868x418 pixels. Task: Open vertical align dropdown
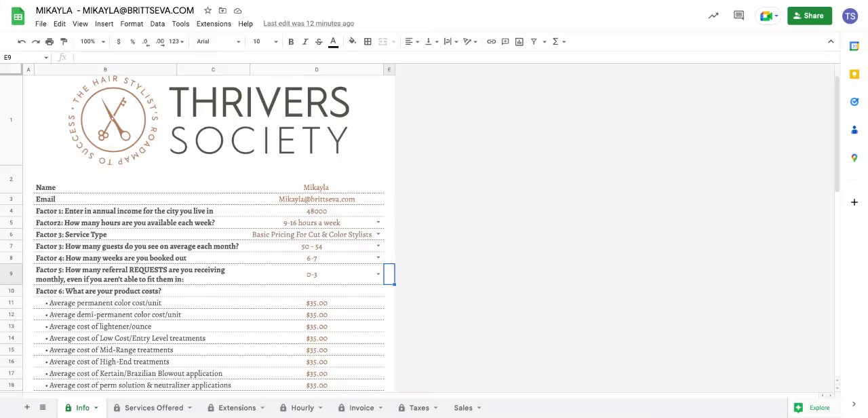tap(431, 41)
